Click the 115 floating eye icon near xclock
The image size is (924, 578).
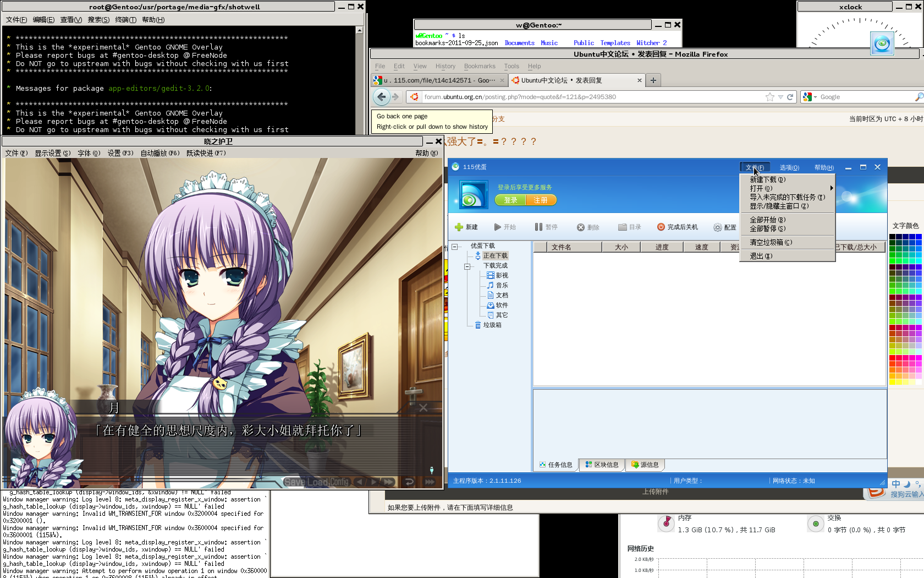pyautogui.click(x=882, y=43)
